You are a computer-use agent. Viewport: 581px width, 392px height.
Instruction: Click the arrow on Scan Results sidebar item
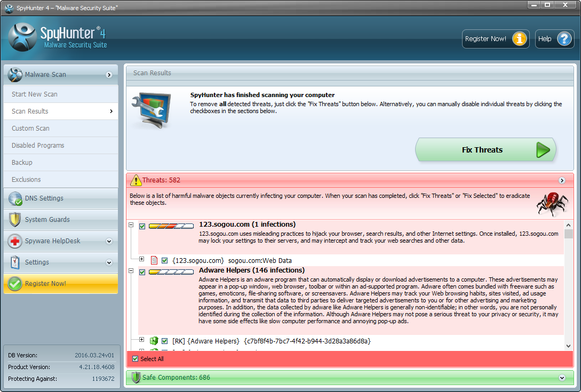111,111
